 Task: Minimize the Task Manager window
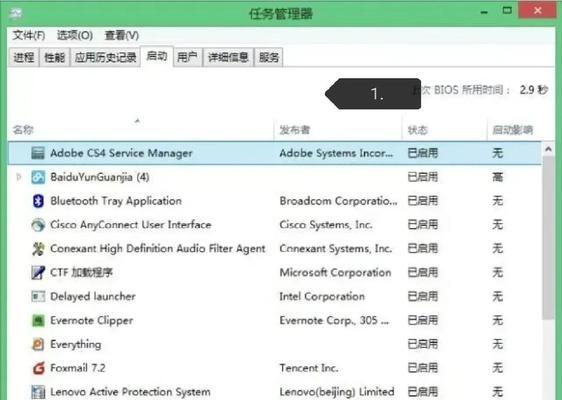pyautogui.click(x=484, y=12)
